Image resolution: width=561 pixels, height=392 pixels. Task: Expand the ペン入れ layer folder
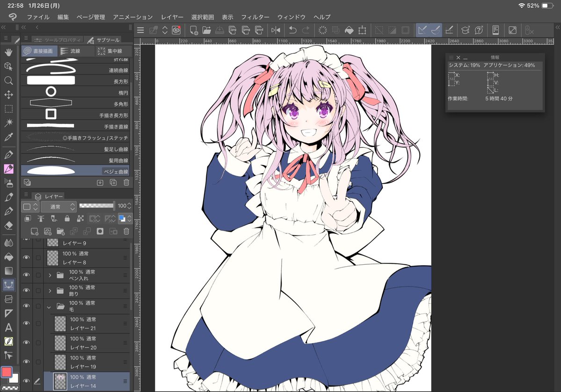tap(50, 275)
